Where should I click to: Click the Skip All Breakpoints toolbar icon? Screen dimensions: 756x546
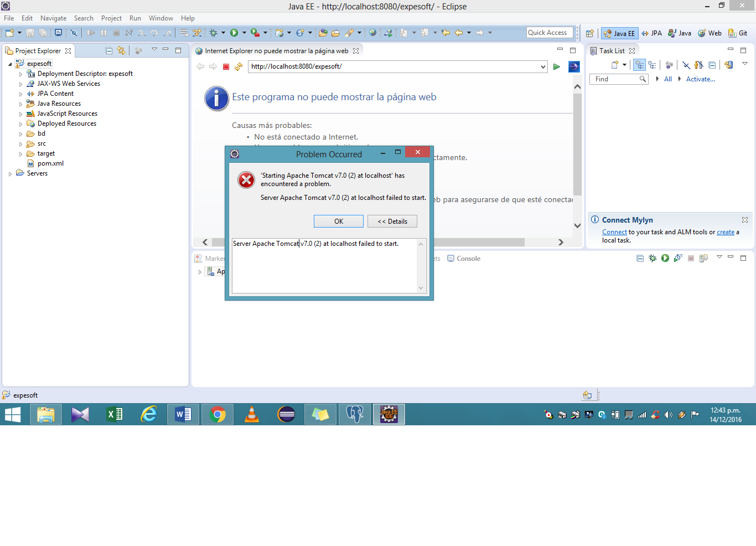coord(74,33)
